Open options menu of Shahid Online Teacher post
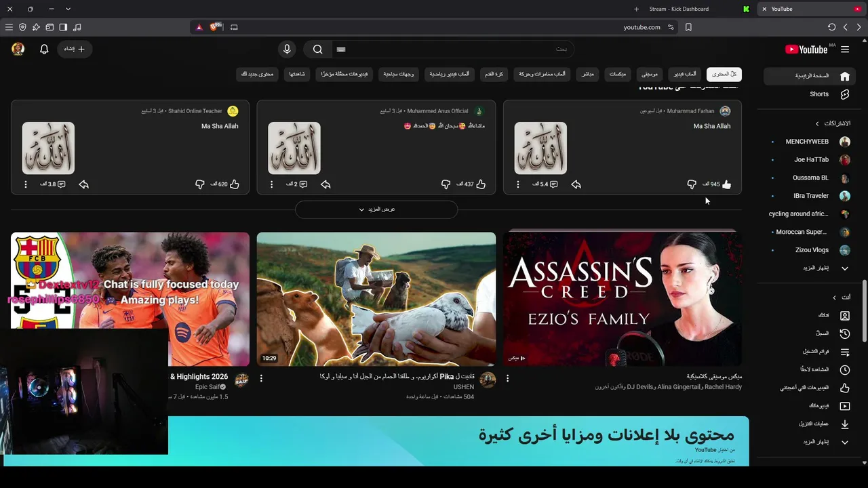868x488 pixels. 26,184
